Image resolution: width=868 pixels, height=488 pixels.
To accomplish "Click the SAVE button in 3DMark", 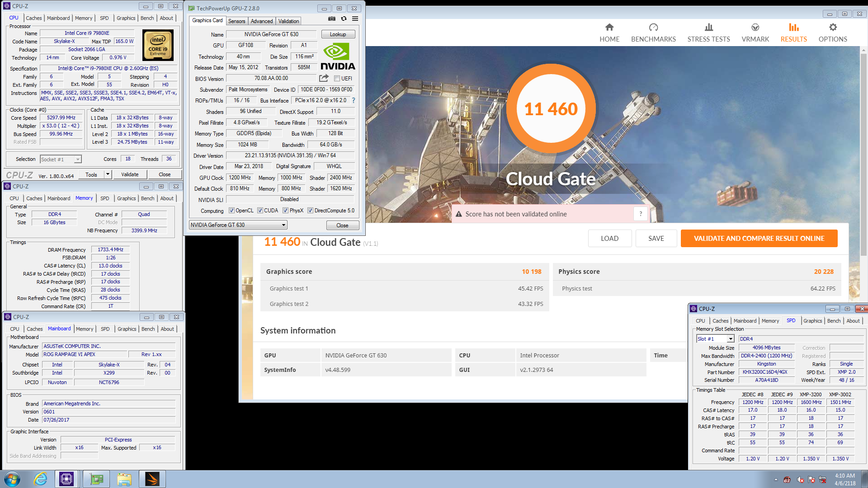I will (x=656, y=238).
